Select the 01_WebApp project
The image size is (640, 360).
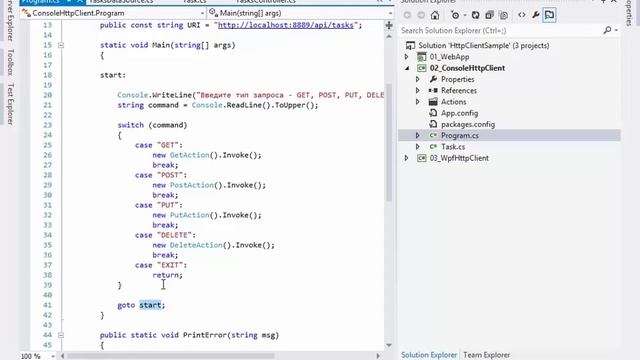point(449,57)
